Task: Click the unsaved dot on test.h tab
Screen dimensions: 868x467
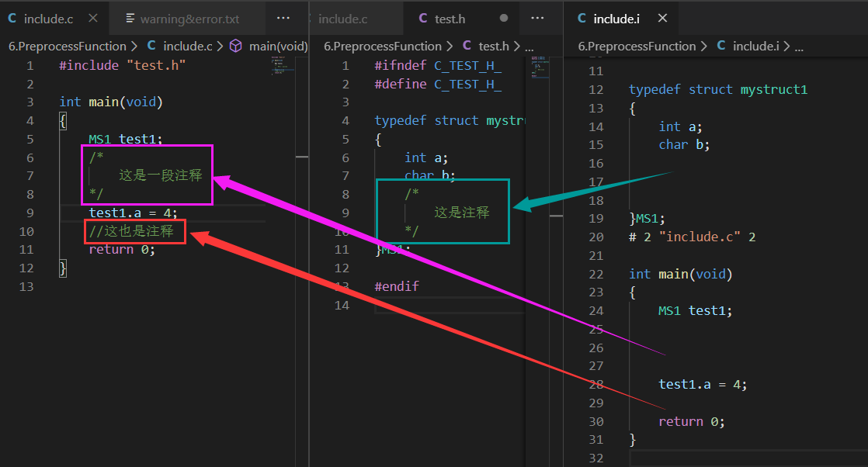Action: (504, 19)
